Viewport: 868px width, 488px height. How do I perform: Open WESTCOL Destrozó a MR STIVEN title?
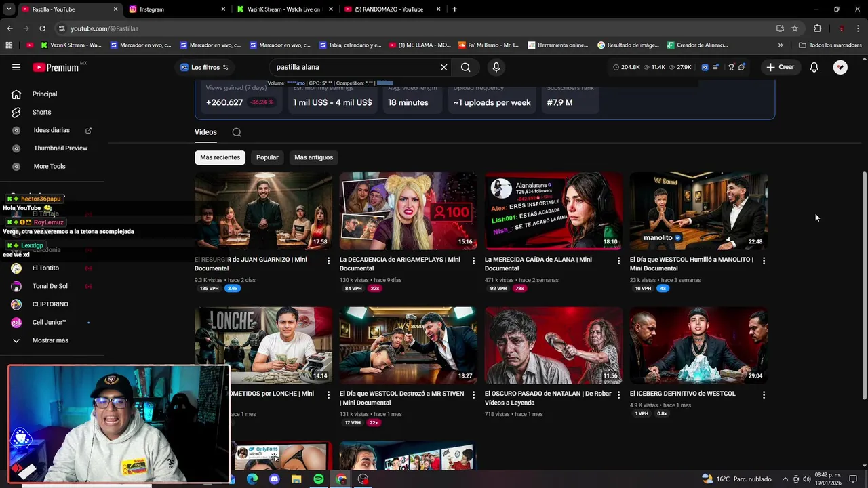click(402, 398)
